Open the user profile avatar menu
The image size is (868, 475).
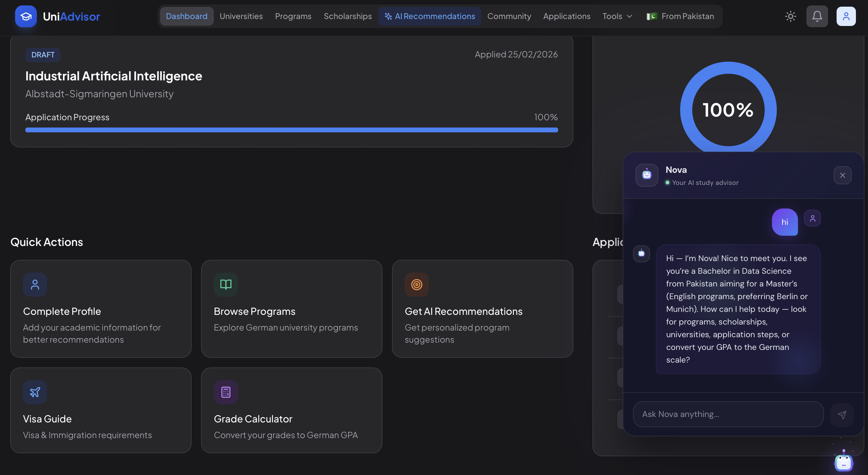[x=846, y=16]
